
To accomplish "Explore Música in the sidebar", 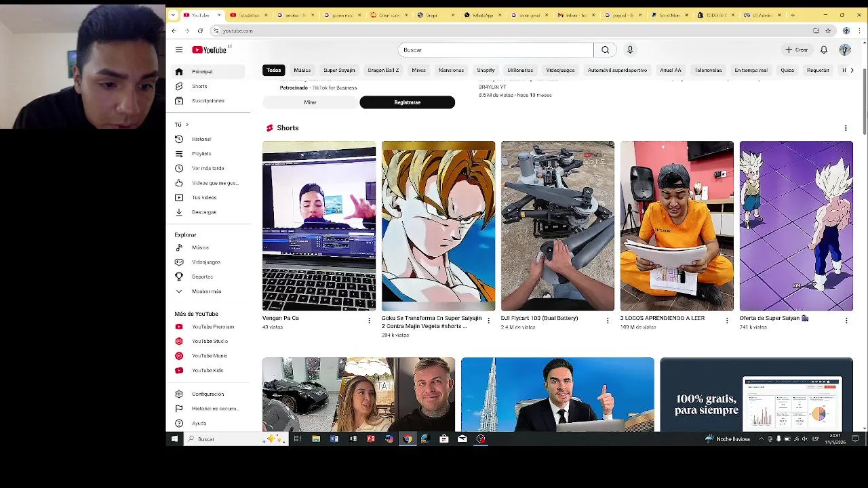I will pos(207,247).
